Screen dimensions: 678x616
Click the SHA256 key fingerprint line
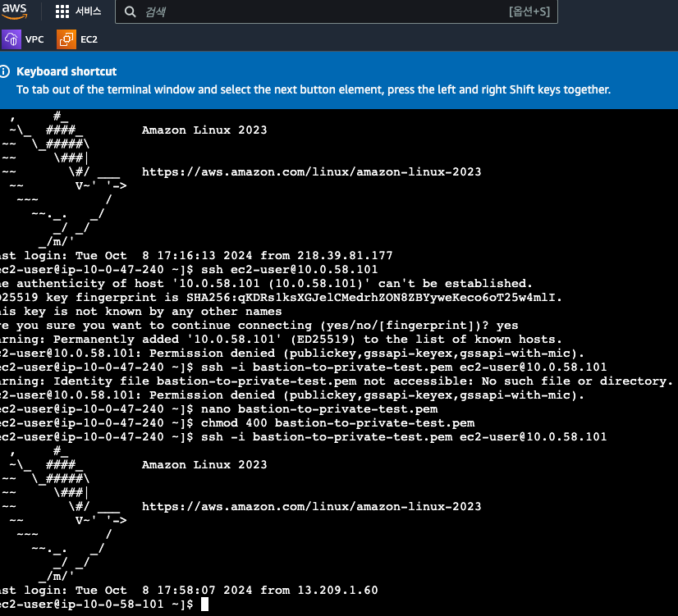[281, 297]
